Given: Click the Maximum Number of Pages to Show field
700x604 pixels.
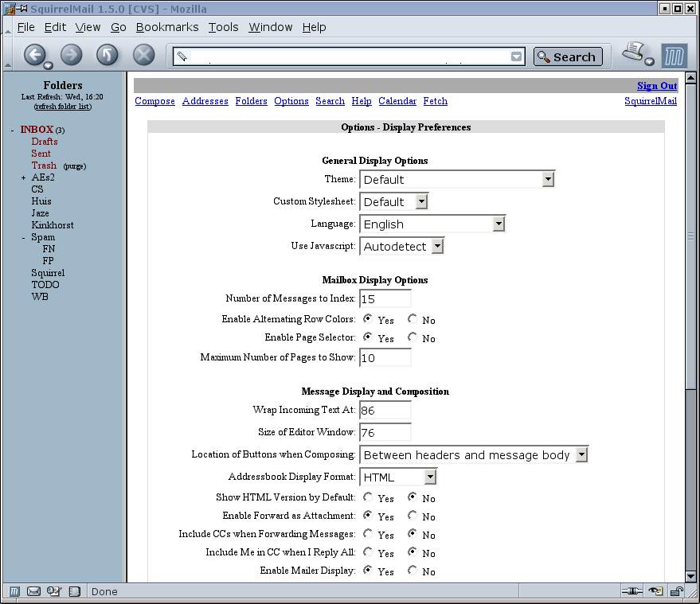Looking at the screenshot, I should coord(385,358).
